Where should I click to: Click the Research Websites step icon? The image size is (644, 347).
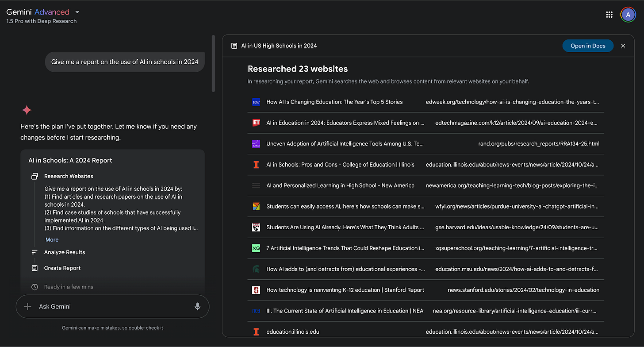(x=34, y=176)
